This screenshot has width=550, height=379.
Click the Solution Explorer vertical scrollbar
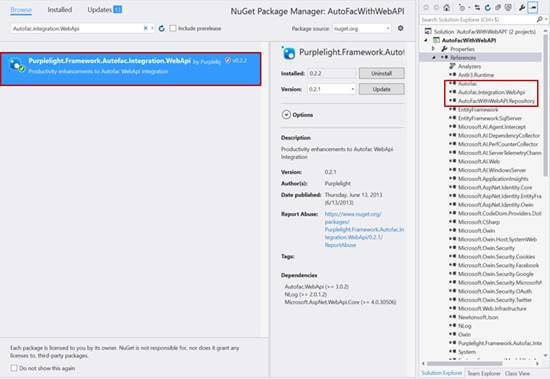pyautogui.click(x=545, y=105)
